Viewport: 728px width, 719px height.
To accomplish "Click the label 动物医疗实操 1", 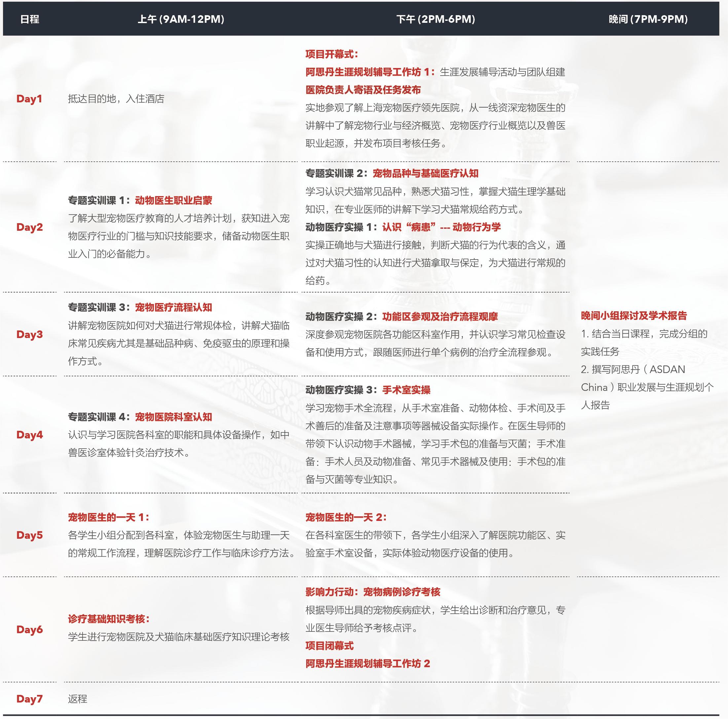I will coord(342,227).
